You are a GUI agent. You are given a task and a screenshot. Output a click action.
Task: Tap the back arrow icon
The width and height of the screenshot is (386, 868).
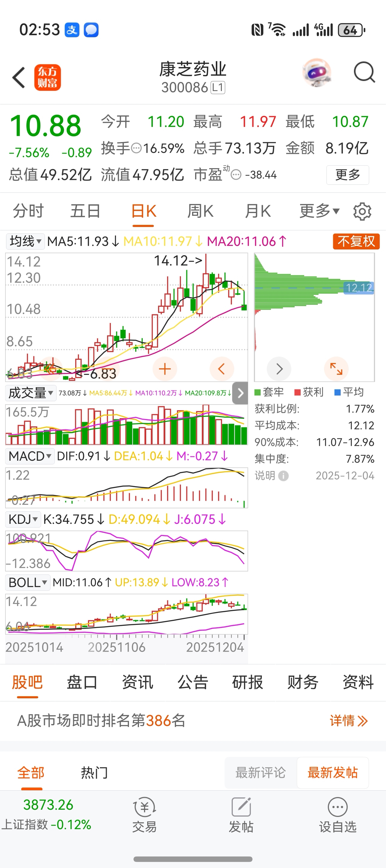(x=19, y=77)
